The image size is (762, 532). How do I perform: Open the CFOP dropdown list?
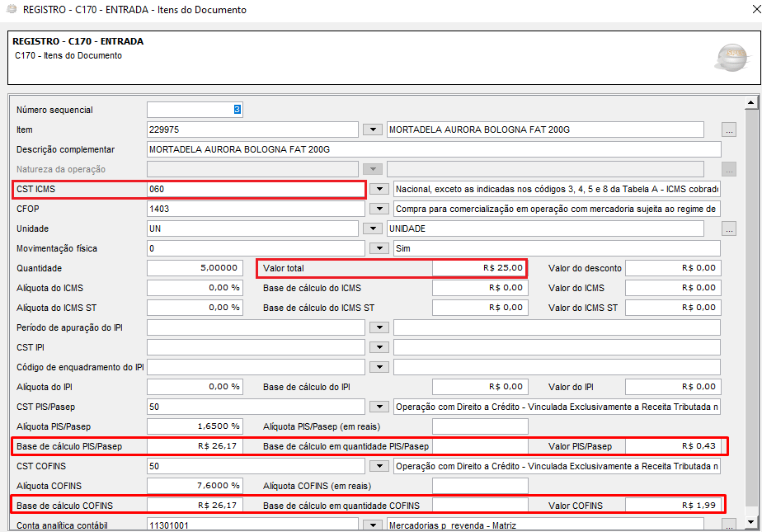[x=379, y=209]
